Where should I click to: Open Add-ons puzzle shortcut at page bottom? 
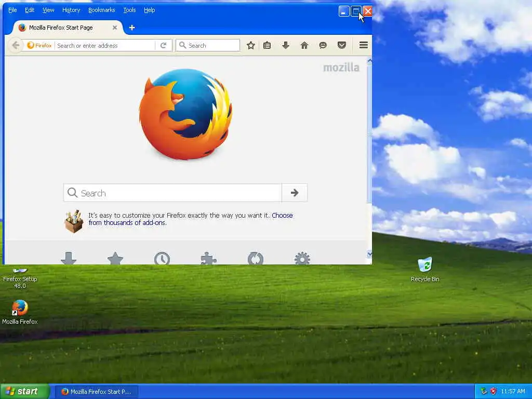point(209,258)
